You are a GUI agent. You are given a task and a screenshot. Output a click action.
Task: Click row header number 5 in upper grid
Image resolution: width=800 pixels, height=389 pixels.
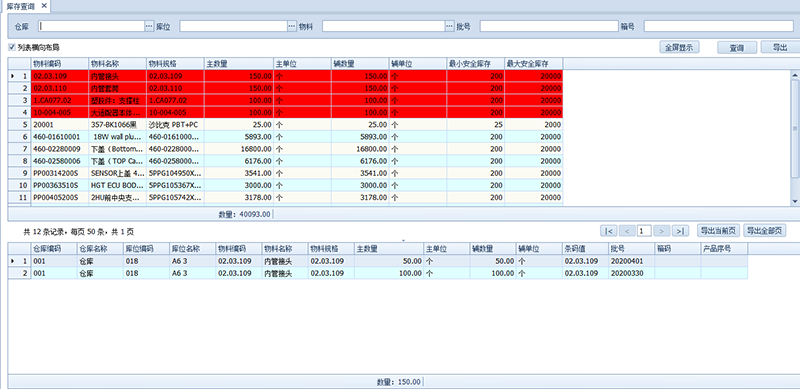click(19, 124)
